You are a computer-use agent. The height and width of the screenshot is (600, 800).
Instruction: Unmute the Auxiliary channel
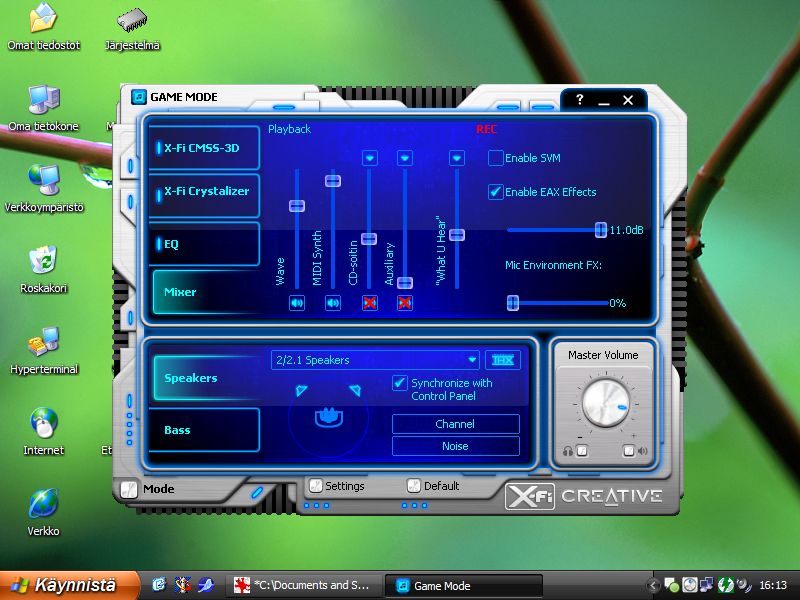coord(405,303)
